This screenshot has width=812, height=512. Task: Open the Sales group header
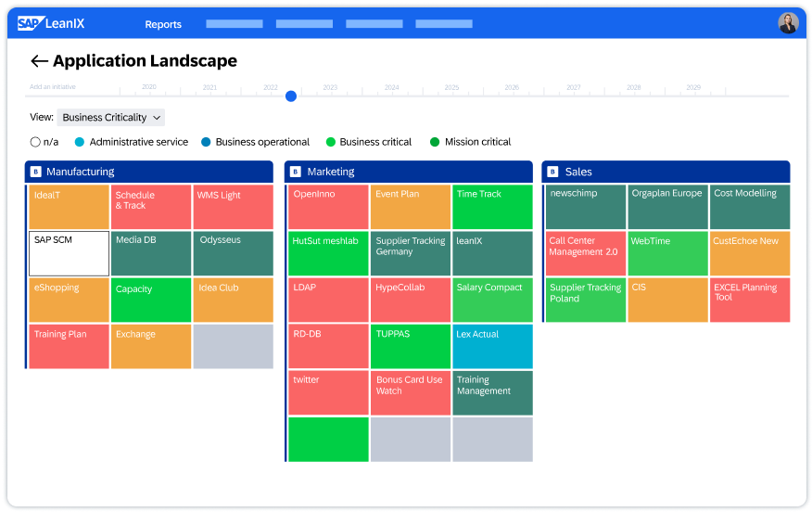666,172
